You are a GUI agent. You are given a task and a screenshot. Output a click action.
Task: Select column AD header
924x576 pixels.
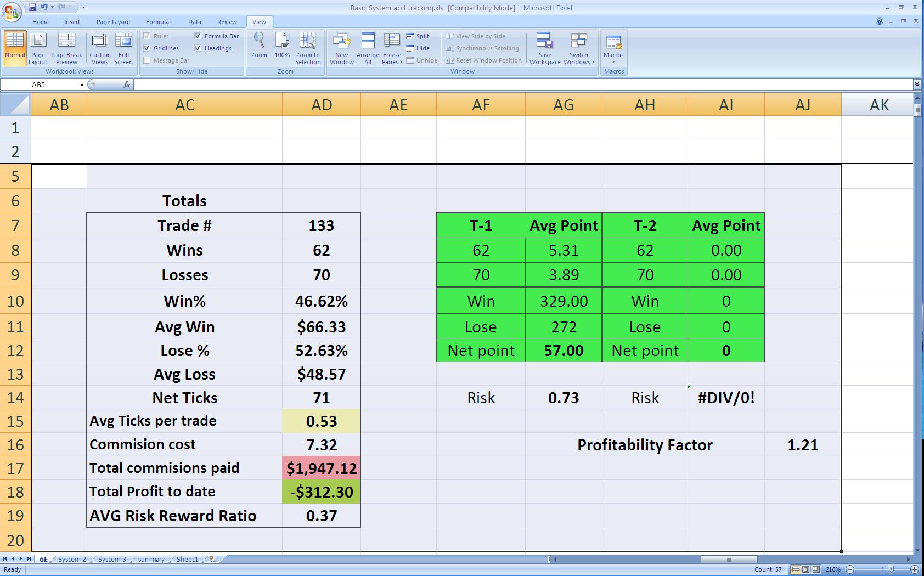[x=322, y=105]
